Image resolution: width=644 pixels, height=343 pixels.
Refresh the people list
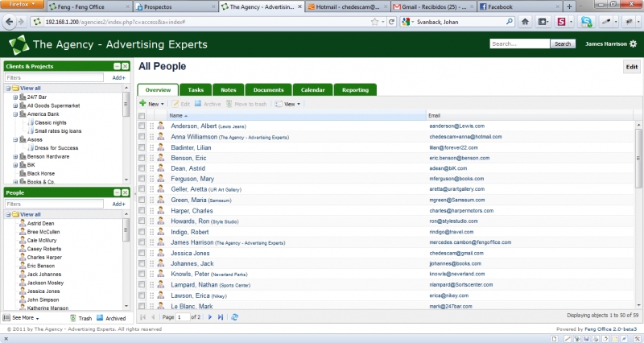click(234, 316)
